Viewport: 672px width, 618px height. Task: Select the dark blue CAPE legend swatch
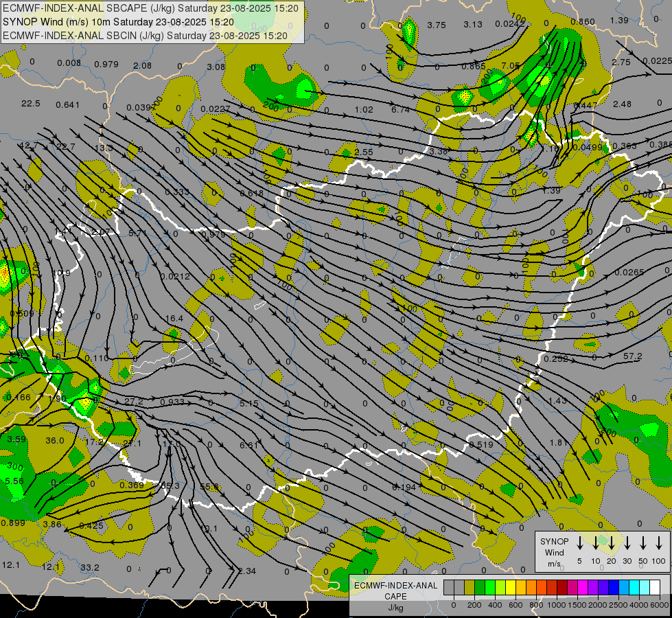click(x=614, y=588)
